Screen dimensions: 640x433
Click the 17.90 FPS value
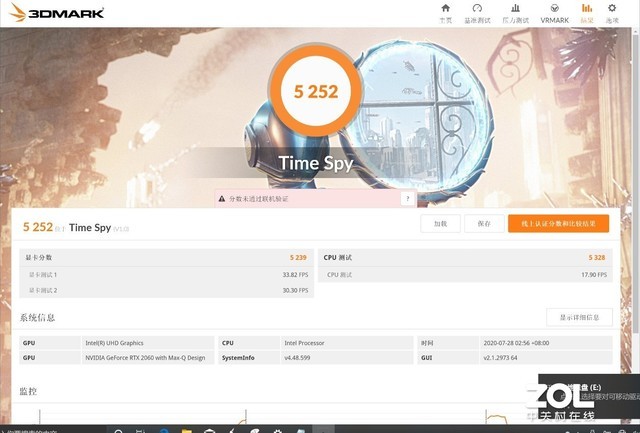point(594,275)
